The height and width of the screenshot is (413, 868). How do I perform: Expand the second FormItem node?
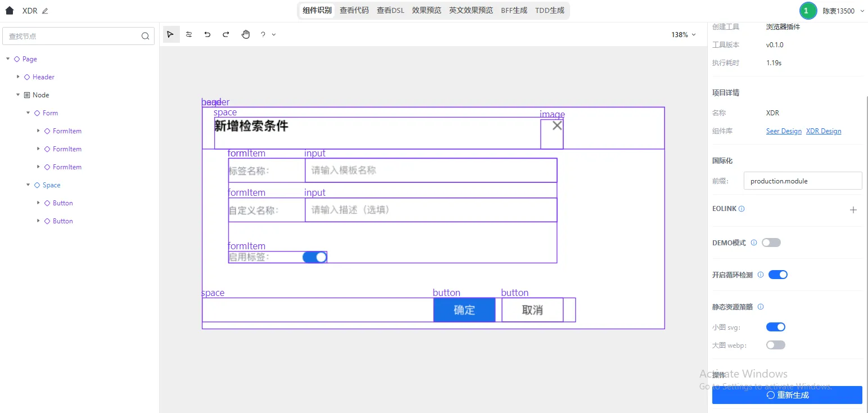(38, 149)
